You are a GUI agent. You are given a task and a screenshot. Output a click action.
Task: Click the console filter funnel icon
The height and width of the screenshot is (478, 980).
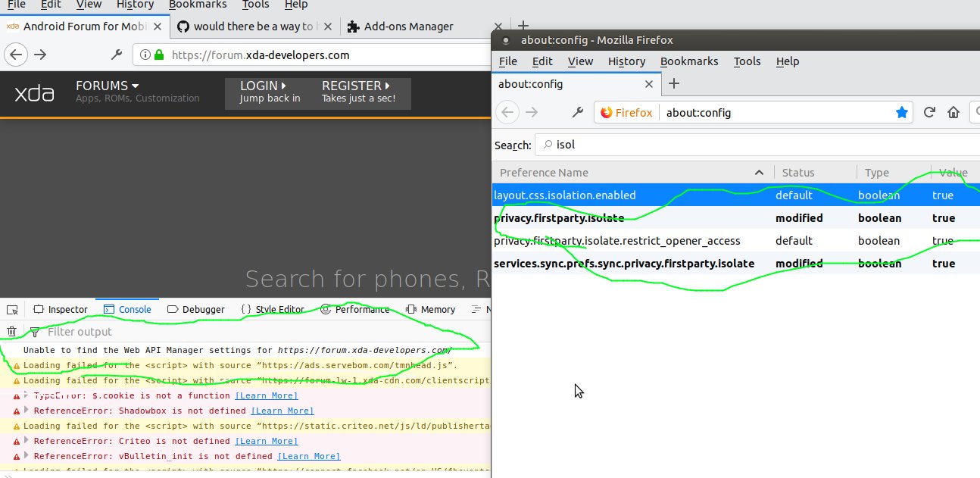point(34,332)
